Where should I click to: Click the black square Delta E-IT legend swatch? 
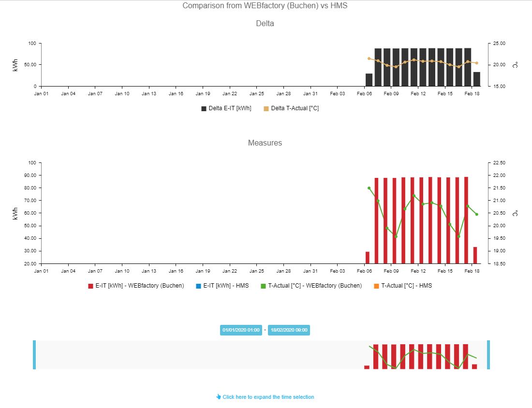[204, 109]
